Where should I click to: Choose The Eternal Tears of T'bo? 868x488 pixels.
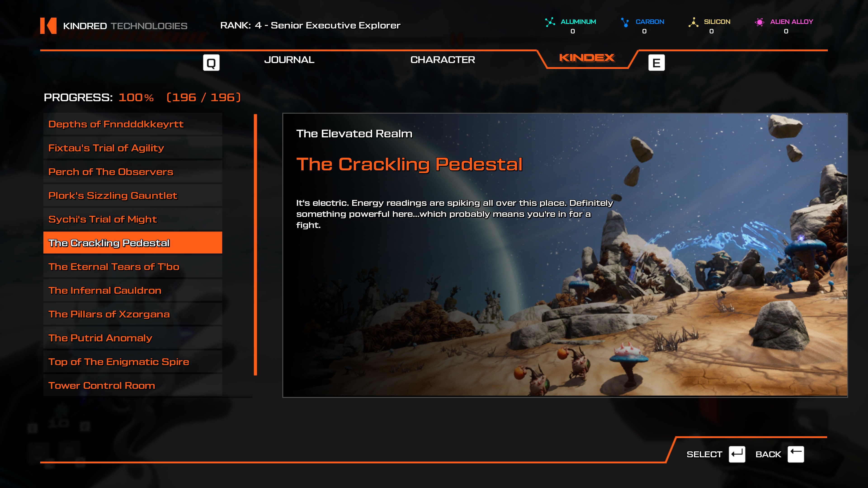(133, 266)
